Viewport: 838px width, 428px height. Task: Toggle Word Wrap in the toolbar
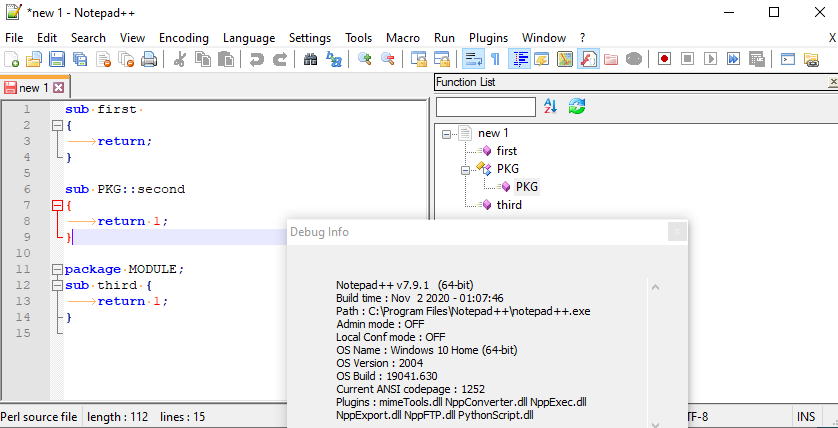click(473, 59)
